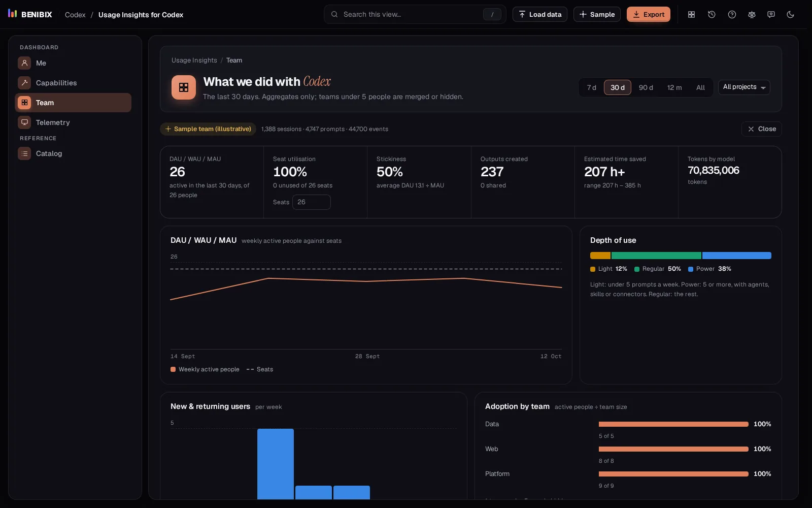Click the Weekly active people legend item
Screen dimensions: 812x508
pyautogui.click(x=205, y=369)
